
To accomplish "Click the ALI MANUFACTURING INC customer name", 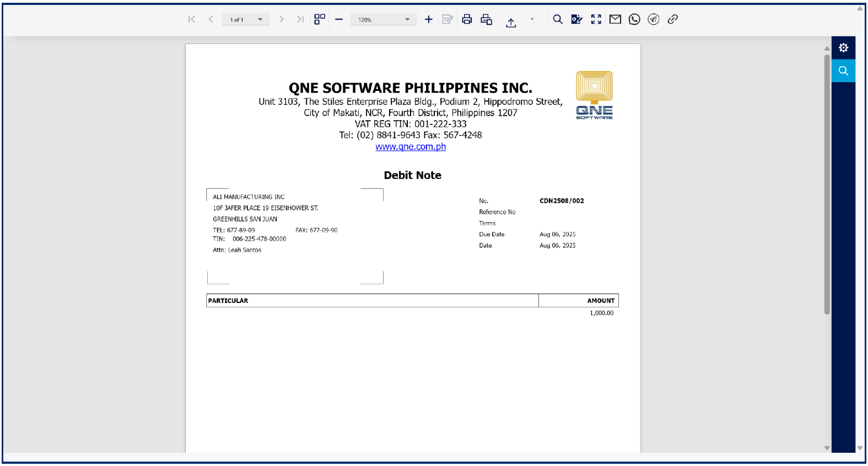I will click(249, 197).
